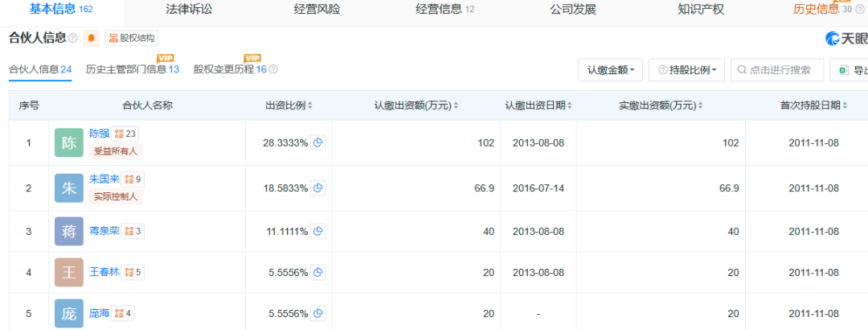This screenshot has width=868, height=330.
Task: Click the date 2016-07-14
Action: coord(538,188)
